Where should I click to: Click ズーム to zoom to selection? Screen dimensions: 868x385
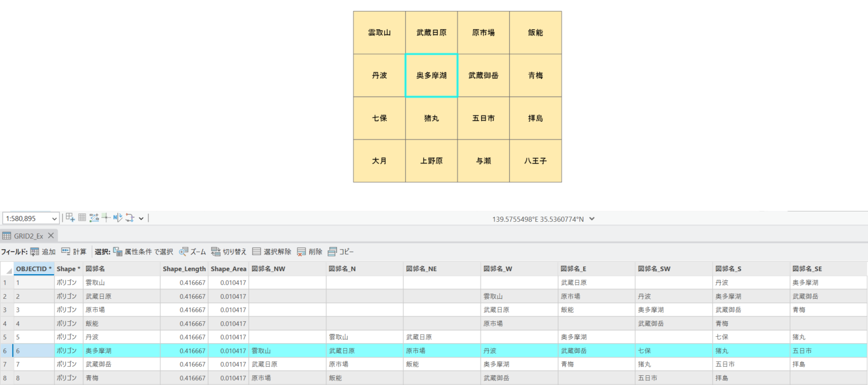(184, 252)
